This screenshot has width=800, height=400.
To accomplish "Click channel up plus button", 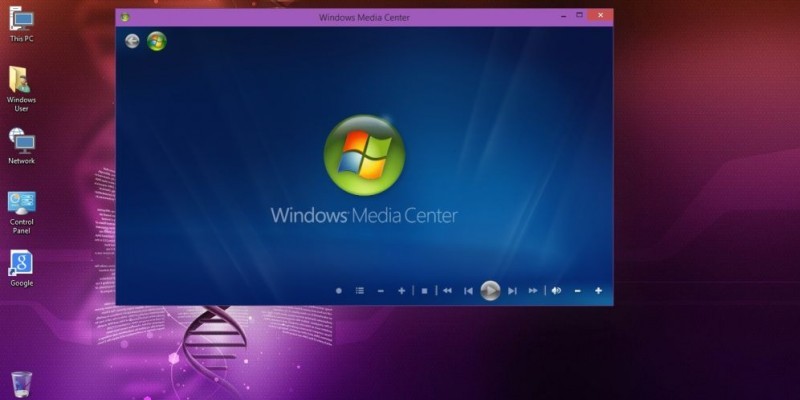I will [x=402, y=291].
